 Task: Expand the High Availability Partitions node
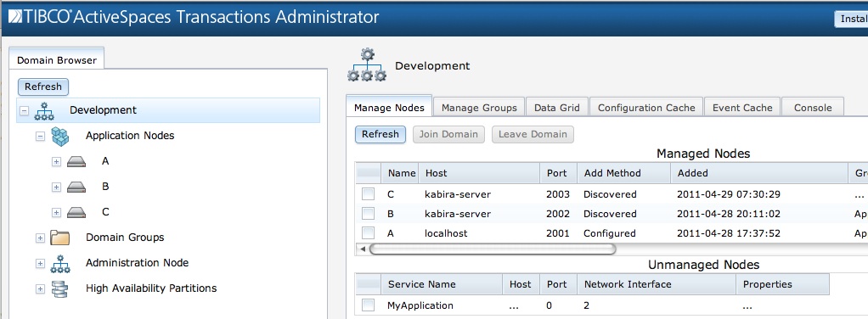[40, 288]
